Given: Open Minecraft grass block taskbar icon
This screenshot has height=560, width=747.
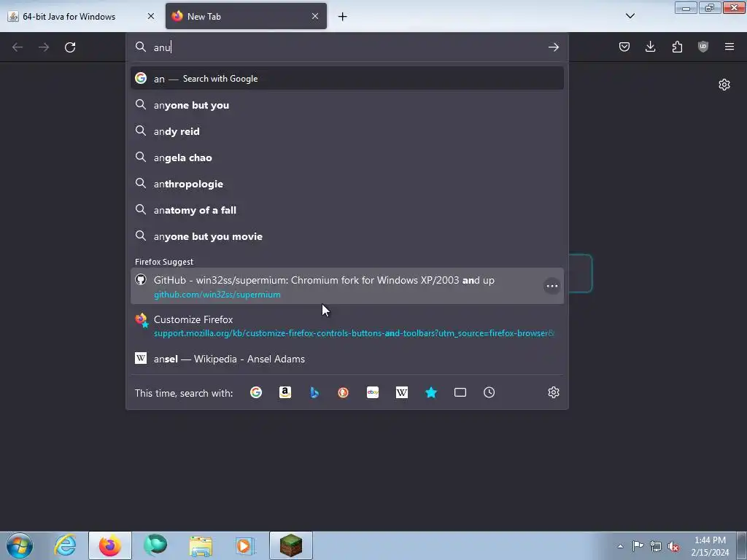Looking at the screenshot, I should pyautogui.click(x=290, y=545).
